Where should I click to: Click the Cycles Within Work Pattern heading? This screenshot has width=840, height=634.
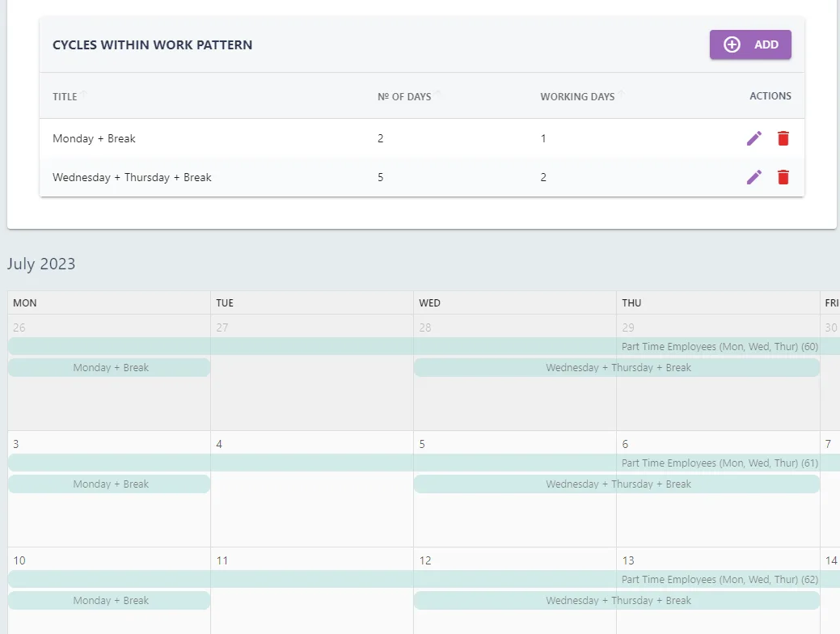[152, 44]
